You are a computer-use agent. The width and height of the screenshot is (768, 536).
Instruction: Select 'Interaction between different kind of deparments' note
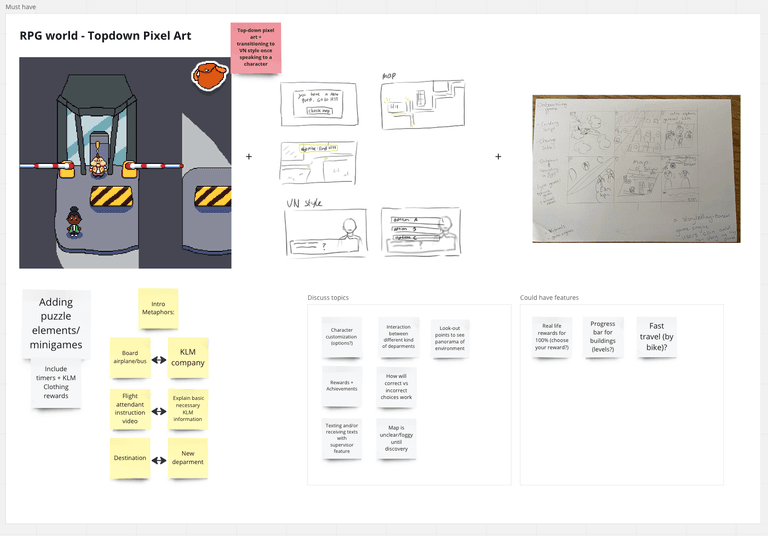398,337
